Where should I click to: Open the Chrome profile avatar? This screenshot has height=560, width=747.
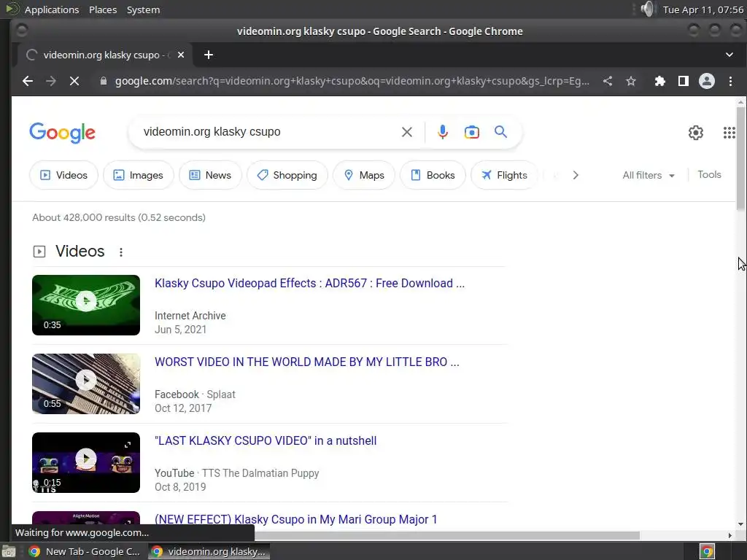point(706,82)
